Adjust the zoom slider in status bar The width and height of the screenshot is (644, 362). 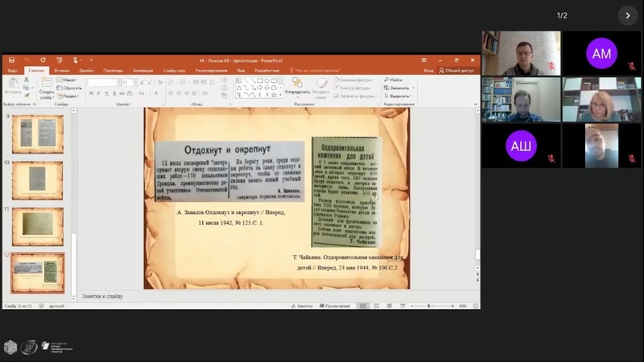429,306
